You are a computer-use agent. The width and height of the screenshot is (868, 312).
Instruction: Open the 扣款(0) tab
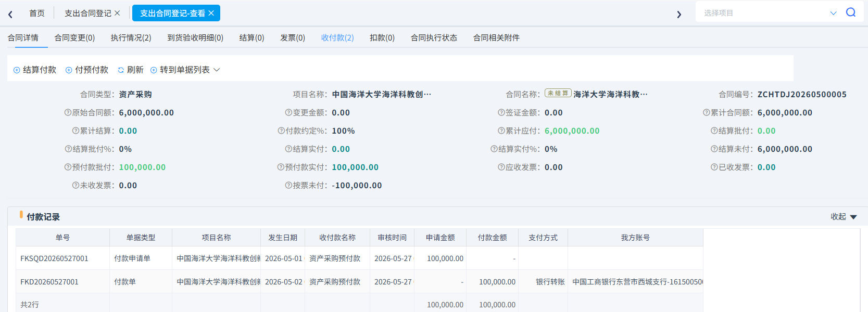click(x=382, y=37)
